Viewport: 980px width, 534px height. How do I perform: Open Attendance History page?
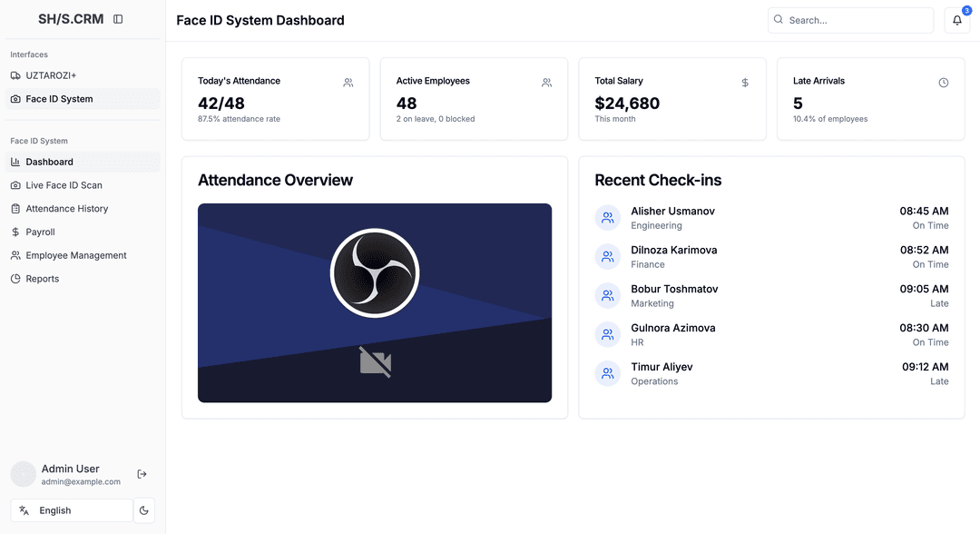click(x=66, y=209)
